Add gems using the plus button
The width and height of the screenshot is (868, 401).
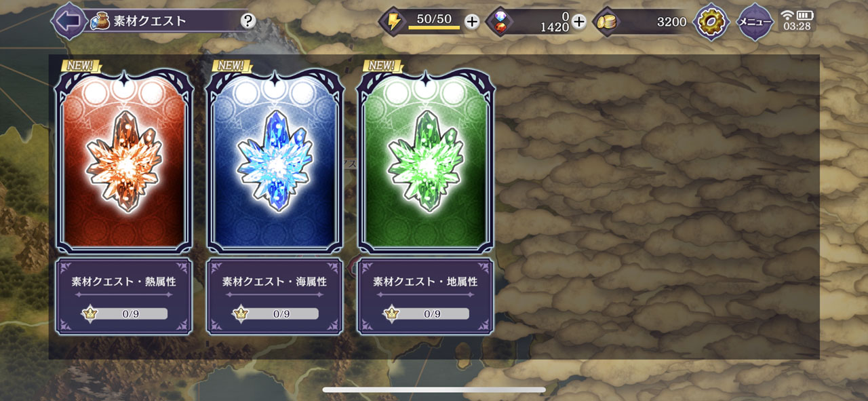point(578,22)
